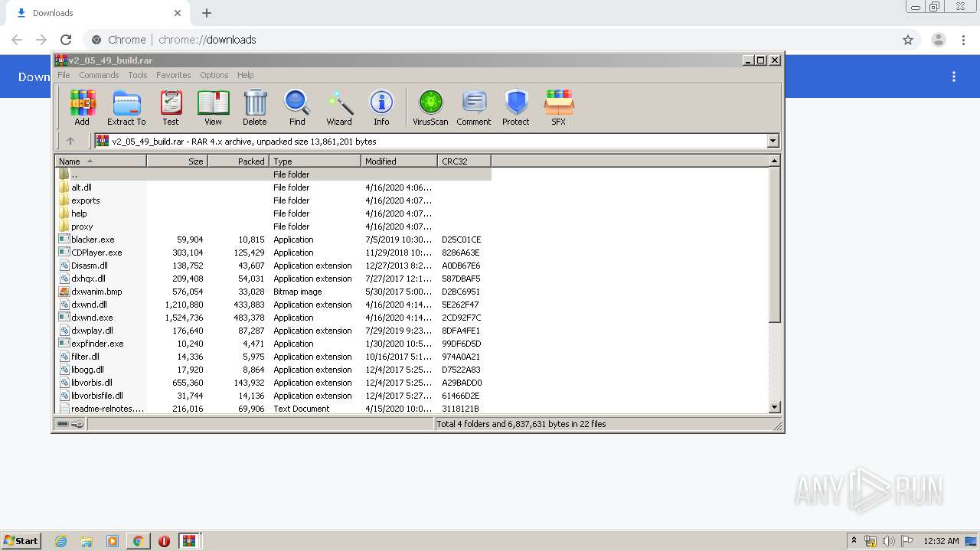980x551 pixels.
Task: Close the Downloads tab
Action: [178, 13]
